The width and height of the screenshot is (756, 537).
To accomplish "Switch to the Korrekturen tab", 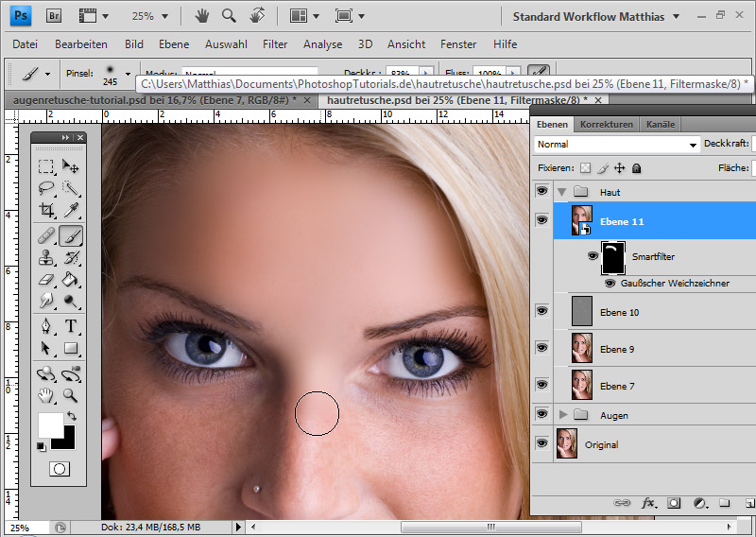I will 606,124.
